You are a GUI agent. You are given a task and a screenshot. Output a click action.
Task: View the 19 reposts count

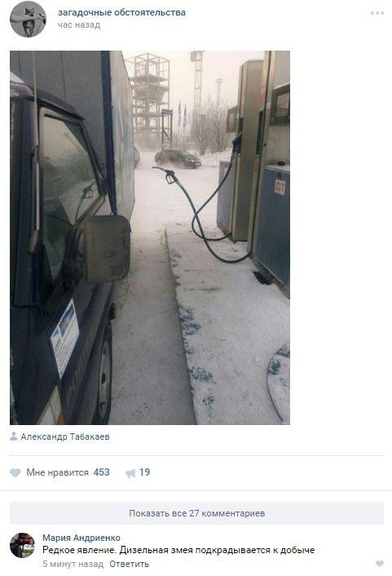(x=144, y=472)
